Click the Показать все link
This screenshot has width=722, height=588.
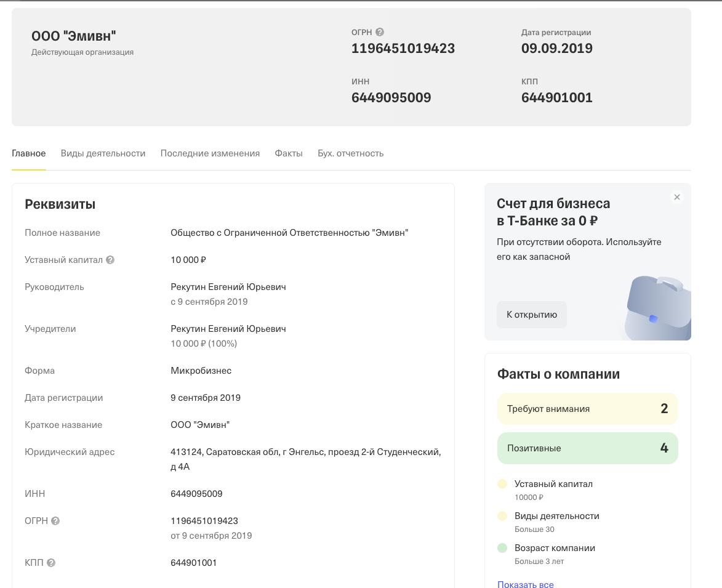click(x=526, y=584)
